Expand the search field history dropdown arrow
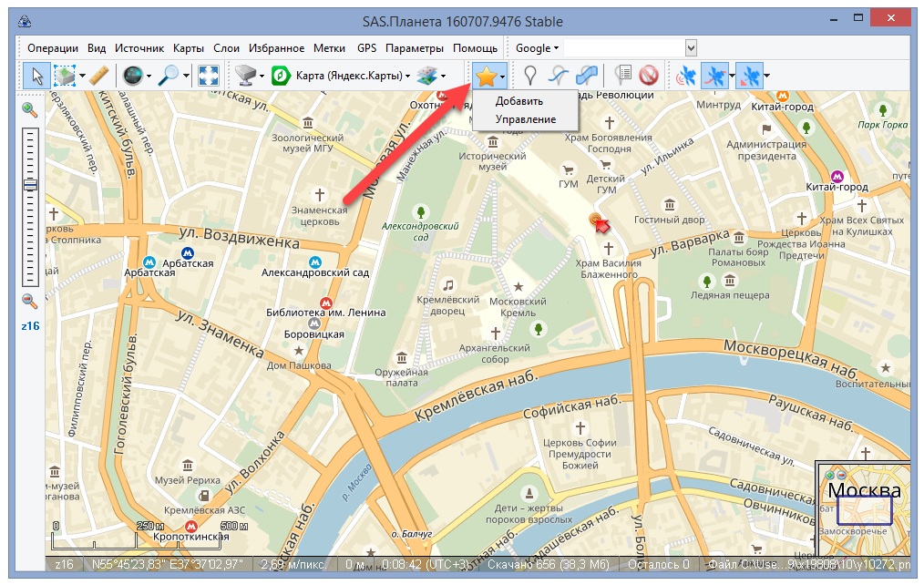 tap(691, 47)
